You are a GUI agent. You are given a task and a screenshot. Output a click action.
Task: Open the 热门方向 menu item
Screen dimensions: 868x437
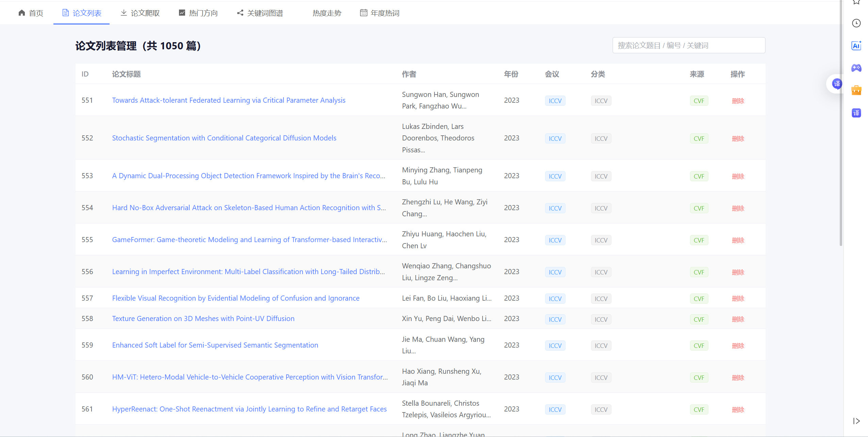coord(198,13)
